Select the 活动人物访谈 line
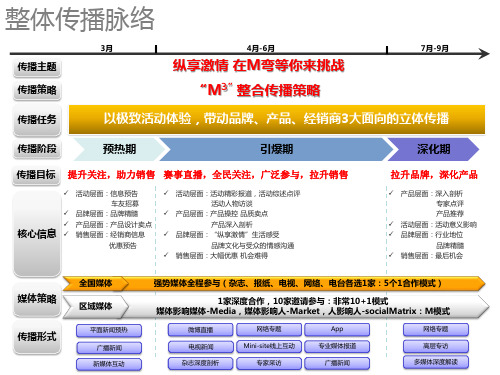 (x=231, y=204)
